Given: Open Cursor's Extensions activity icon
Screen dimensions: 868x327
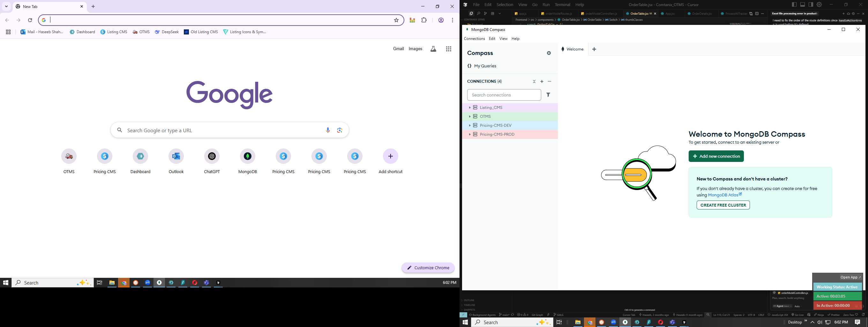Looking at the screenshot, I should (493, 13).
